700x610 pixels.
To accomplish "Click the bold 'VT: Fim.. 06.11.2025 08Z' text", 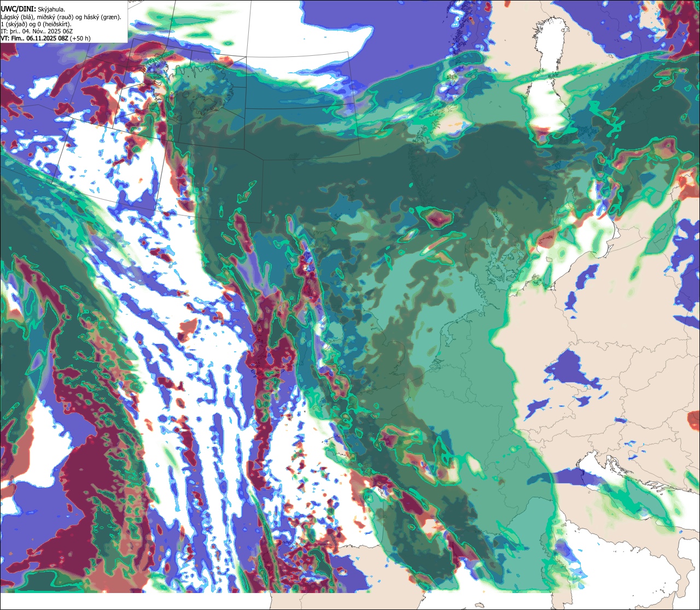I will pos(34,38).
